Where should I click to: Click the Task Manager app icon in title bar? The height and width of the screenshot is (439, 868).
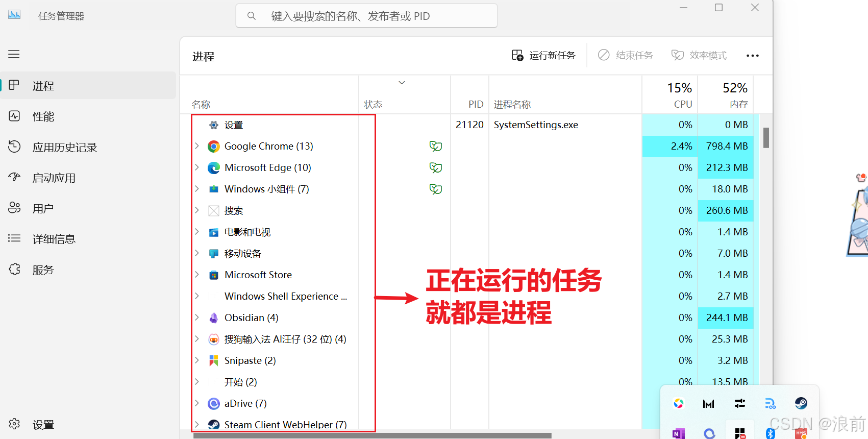[14, 15]
